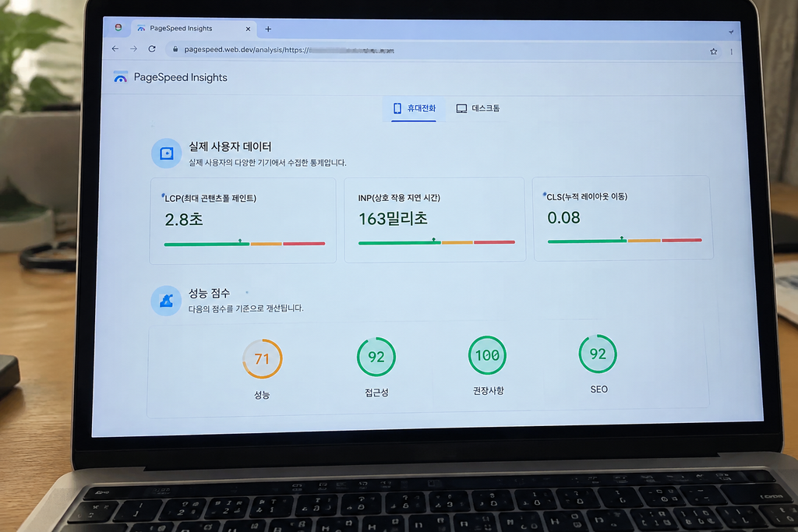The image size is (798, 532).
Task: Click the 71 성능 score gauge
Action: [262, 358]
